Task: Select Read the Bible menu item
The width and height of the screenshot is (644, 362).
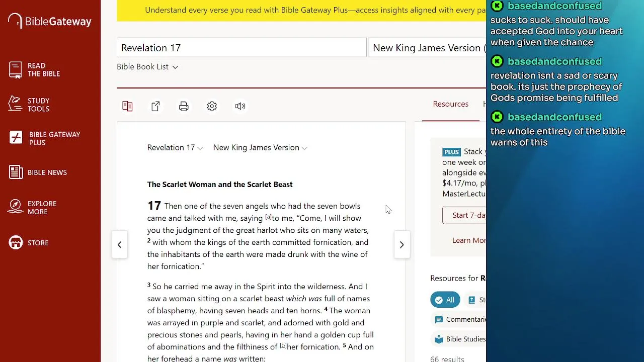Action: (x=44, y=70)
